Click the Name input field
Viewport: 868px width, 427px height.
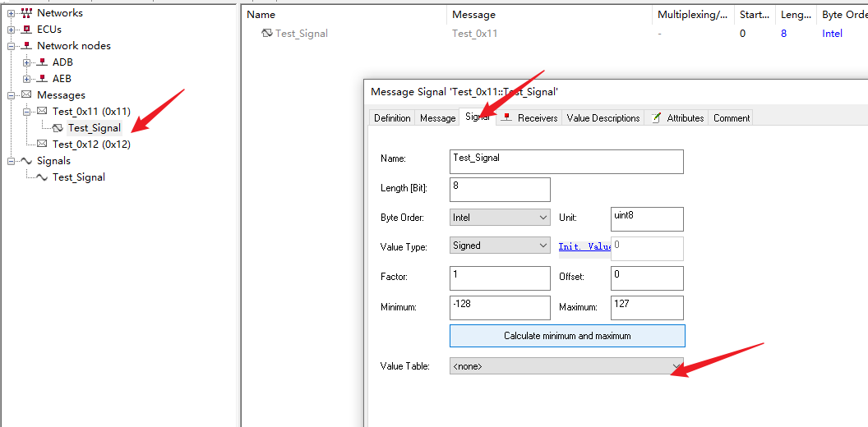point(567,162)
